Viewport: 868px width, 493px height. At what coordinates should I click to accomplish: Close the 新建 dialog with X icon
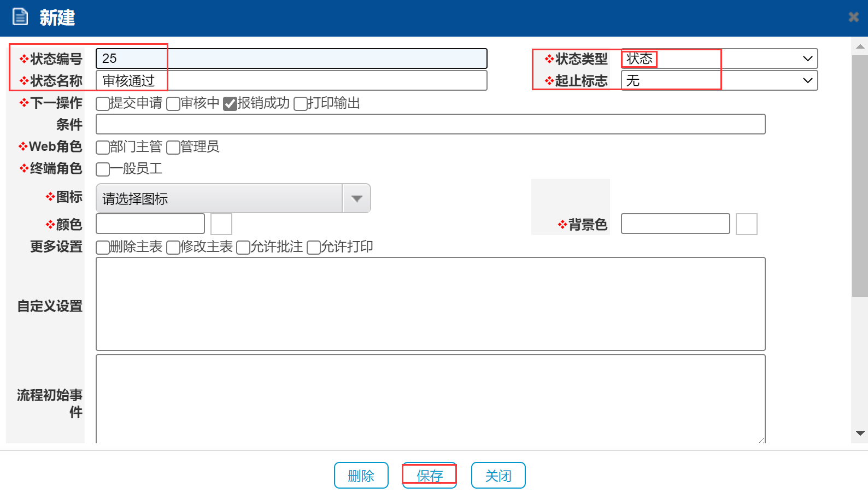tap(853, 17)
